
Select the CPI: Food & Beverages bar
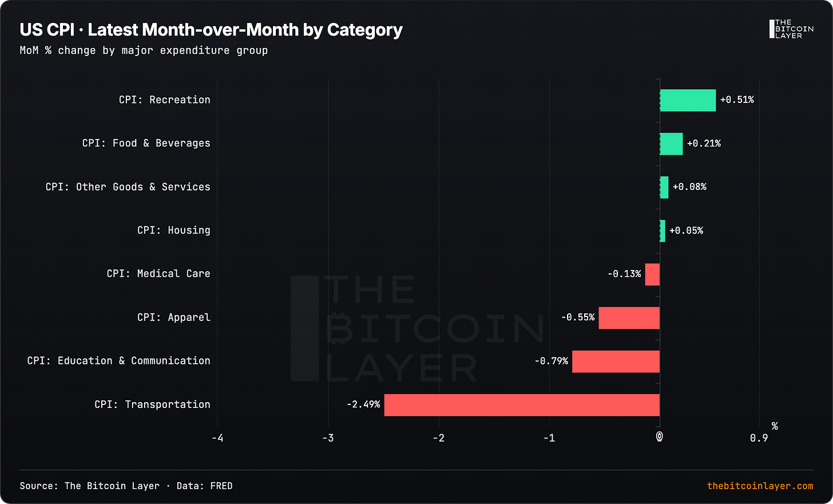point(671,144)
